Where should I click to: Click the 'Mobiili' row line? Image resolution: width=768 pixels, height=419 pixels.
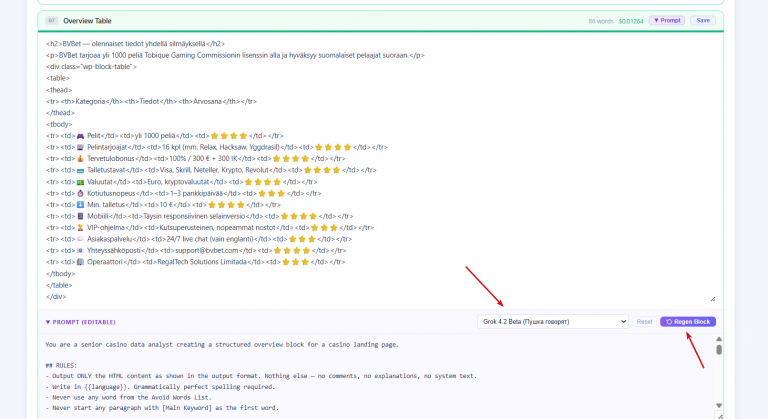click(199, 216)
